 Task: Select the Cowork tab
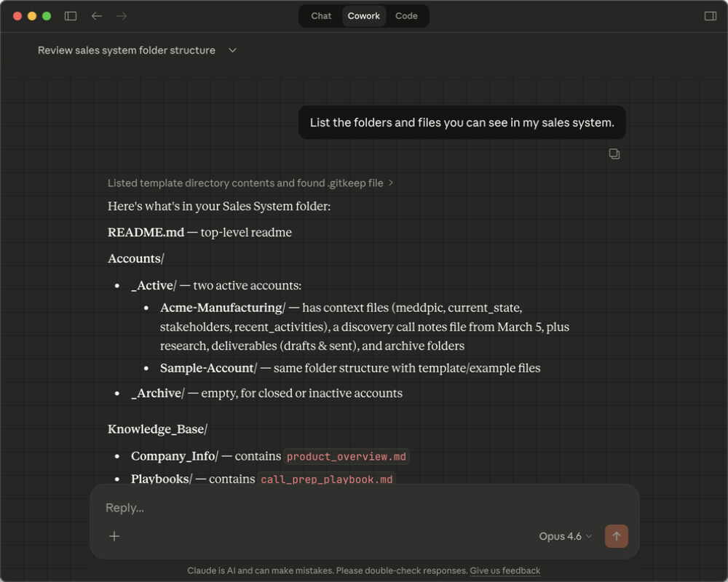364,16
